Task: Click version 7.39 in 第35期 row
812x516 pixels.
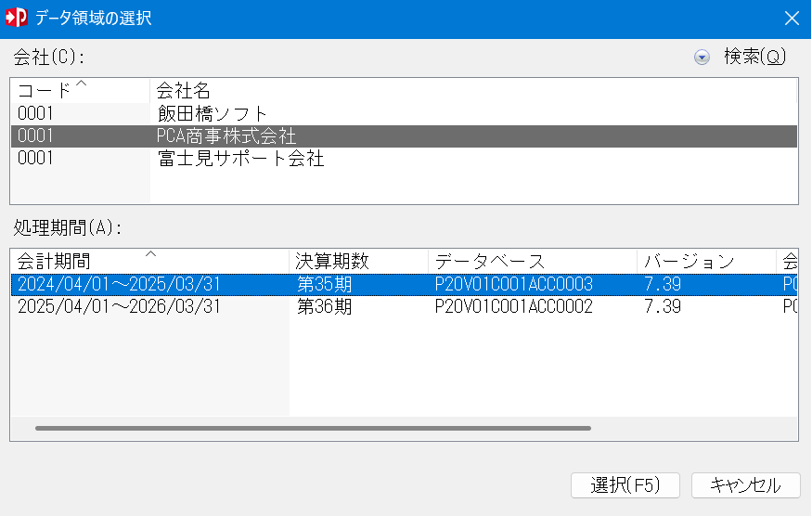Action: [663, 284]
